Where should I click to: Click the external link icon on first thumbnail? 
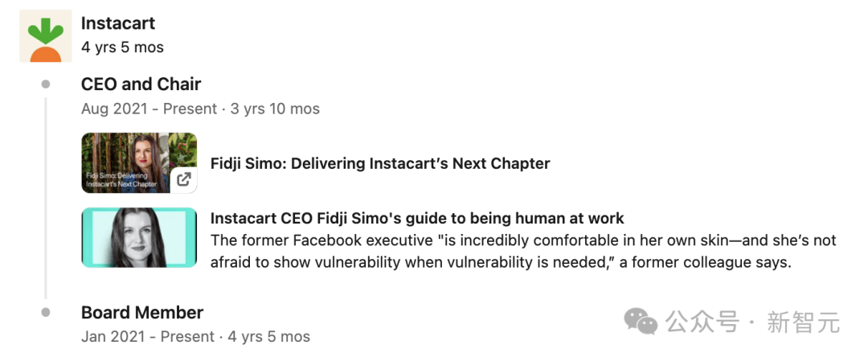click(x=184, y=179)
